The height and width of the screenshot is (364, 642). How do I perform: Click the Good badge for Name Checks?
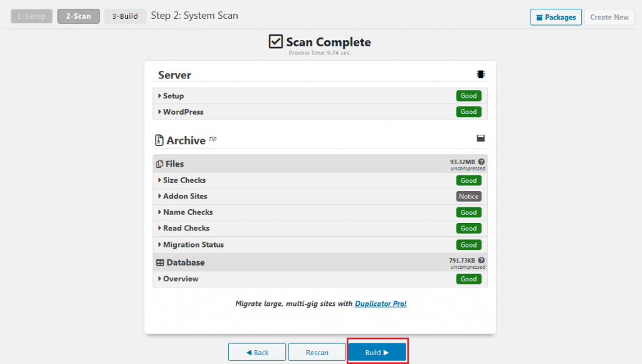coord(469,212)
